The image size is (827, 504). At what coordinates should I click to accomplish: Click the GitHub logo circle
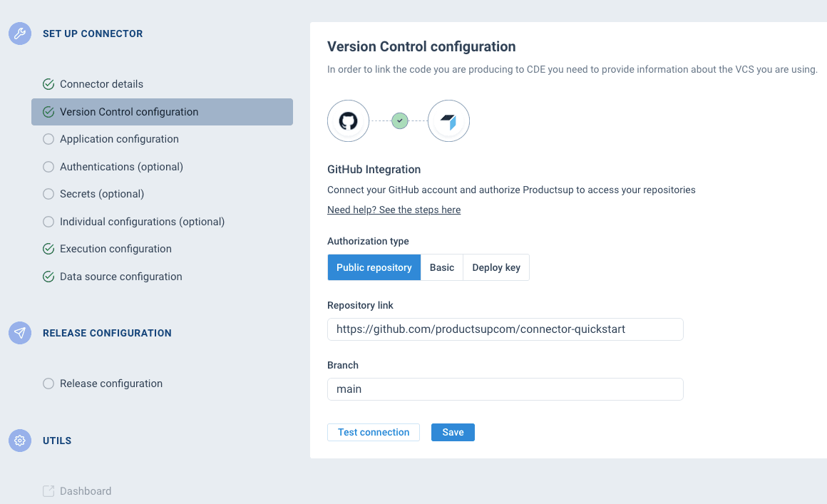coord(348,120)
